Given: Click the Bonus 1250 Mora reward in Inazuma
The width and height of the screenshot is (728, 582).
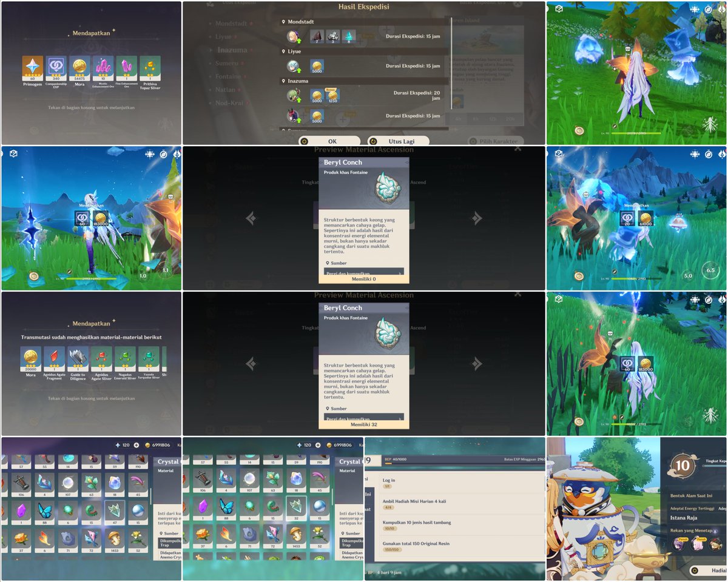Looking at the screenshot, I should click(x=334, y=95).
